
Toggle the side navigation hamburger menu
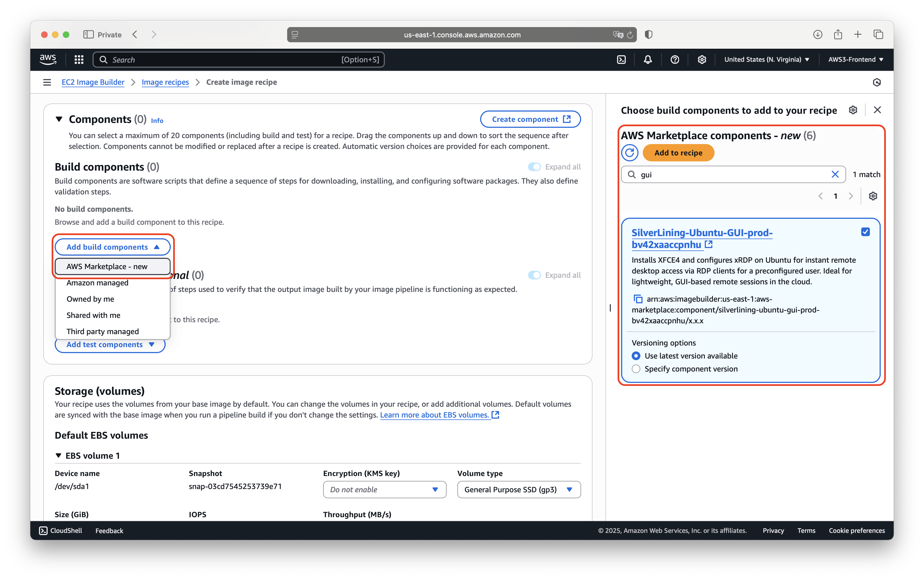point(47,82)
